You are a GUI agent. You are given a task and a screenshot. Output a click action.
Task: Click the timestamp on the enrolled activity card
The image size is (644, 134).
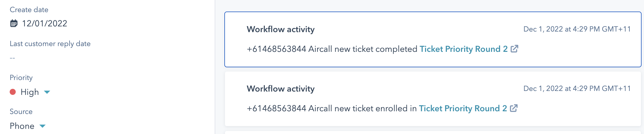577,89
